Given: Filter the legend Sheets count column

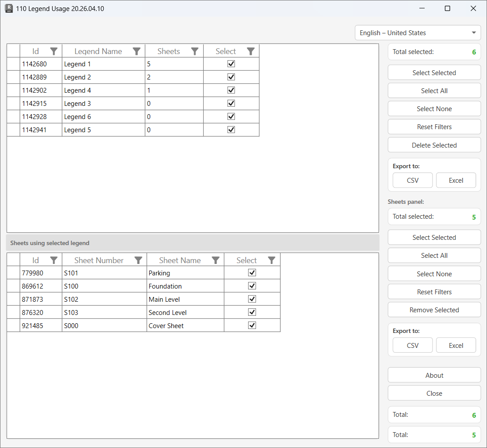Looking at the screenshot, I should [x=195, y=51].
